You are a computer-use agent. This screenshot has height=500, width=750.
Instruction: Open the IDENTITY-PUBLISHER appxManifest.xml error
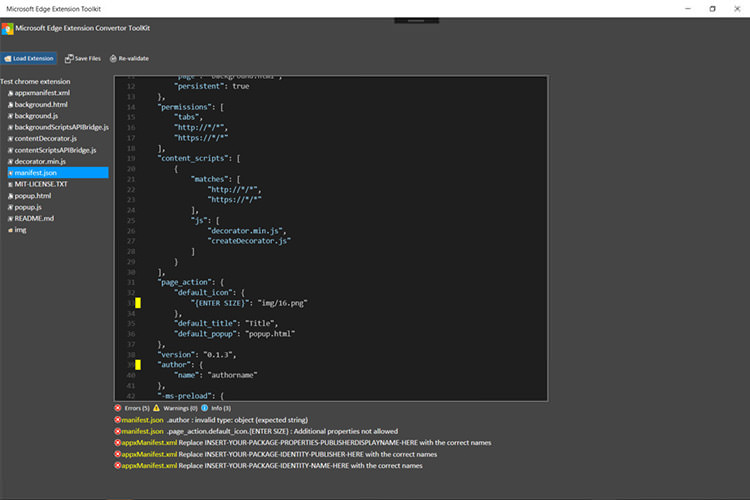click(x=276, y=455)
